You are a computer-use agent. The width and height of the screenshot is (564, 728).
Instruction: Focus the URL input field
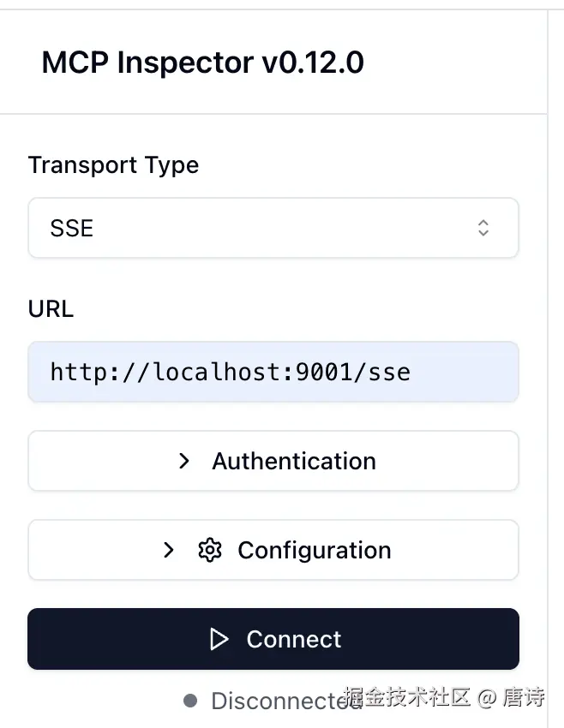point(273,372)
